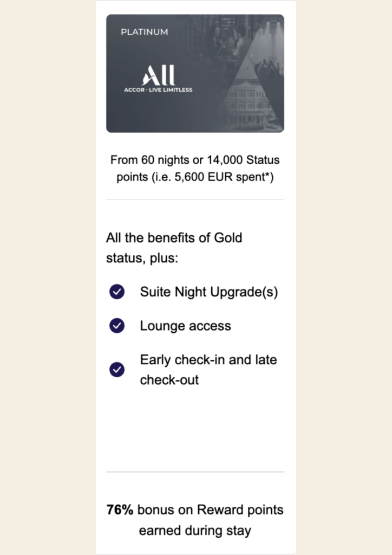Viewport: 392px width, 555px height.
Task: Click the beige background left of the card
Action: (48, 277)
